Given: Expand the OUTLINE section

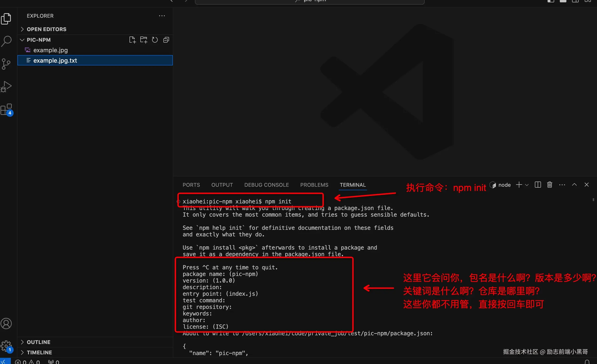Looking at the screenshot, I should [39, 342].
